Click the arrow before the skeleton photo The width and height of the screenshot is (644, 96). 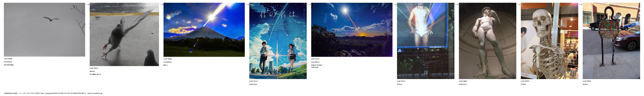point(519,5)
